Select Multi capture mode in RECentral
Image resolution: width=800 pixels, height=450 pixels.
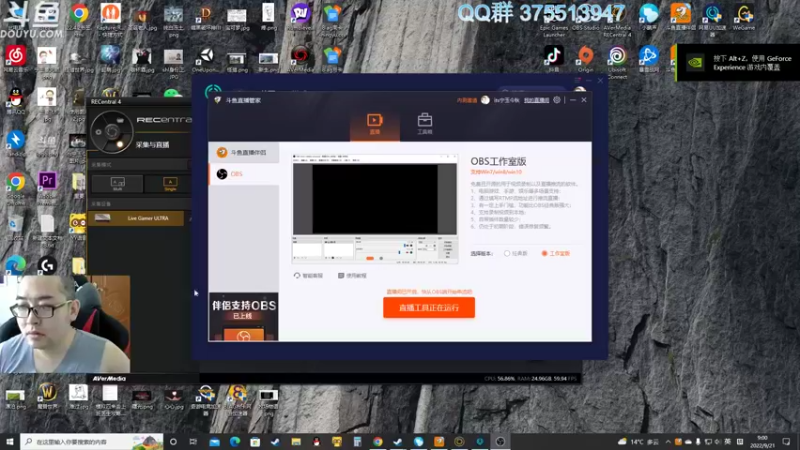tap(117, 184)
